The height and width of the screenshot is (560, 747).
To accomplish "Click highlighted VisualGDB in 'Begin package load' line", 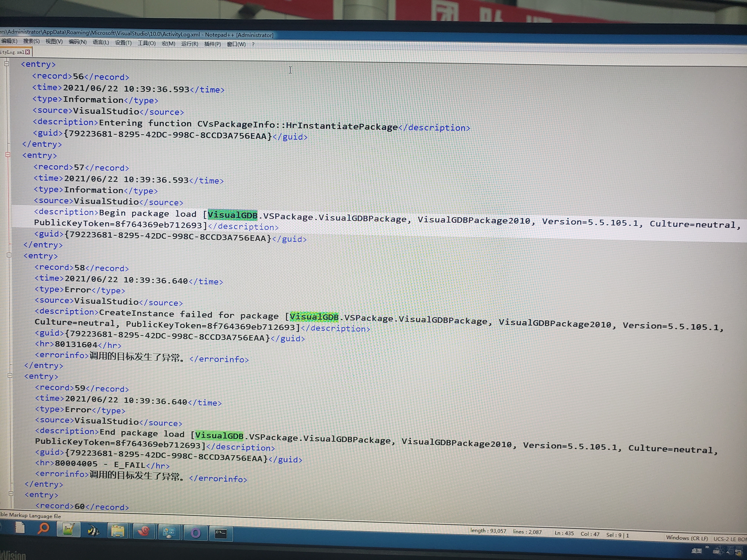I will 232,215.
